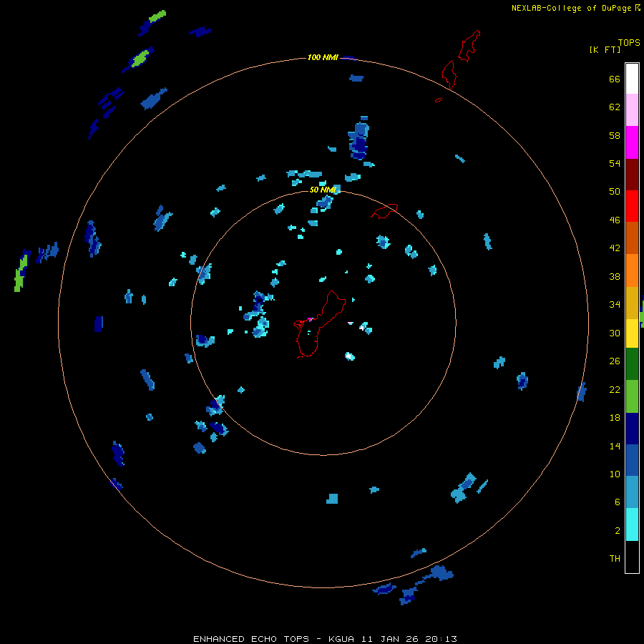The width and height of the screenshot is (644, 644).
Task: Click the green echo at far left edge
Action: pos(21,273)
